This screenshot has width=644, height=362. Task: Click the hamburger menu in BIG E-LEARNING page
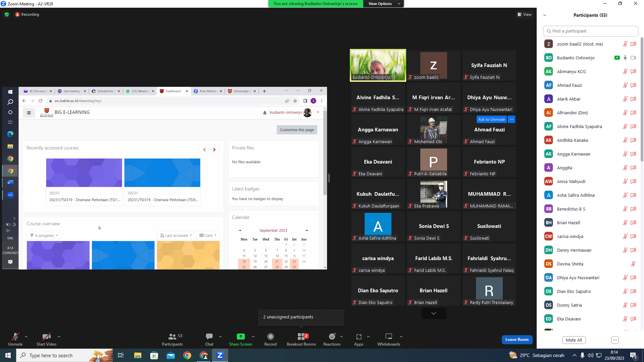(29, 113)
